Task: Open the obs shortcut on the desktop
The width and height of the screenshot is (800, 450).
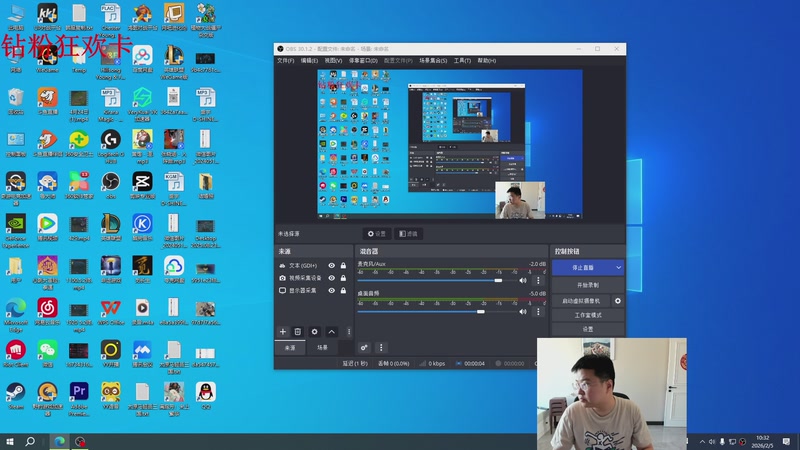Action: click(111, 185)
